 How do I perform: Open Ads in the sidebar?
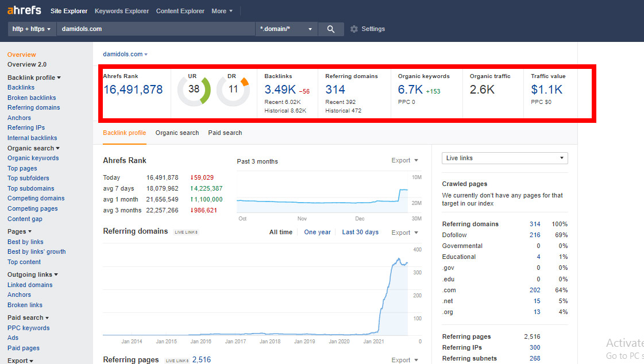point(13,338)
